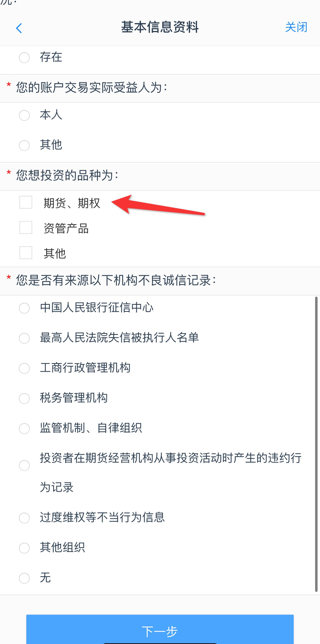
Task: Tap the back arrow icon
Action: (19, 28)
